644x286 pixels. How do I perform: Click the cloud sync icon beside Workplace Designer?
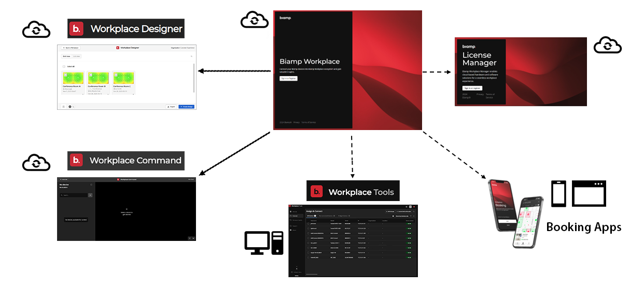pos(36,30)
